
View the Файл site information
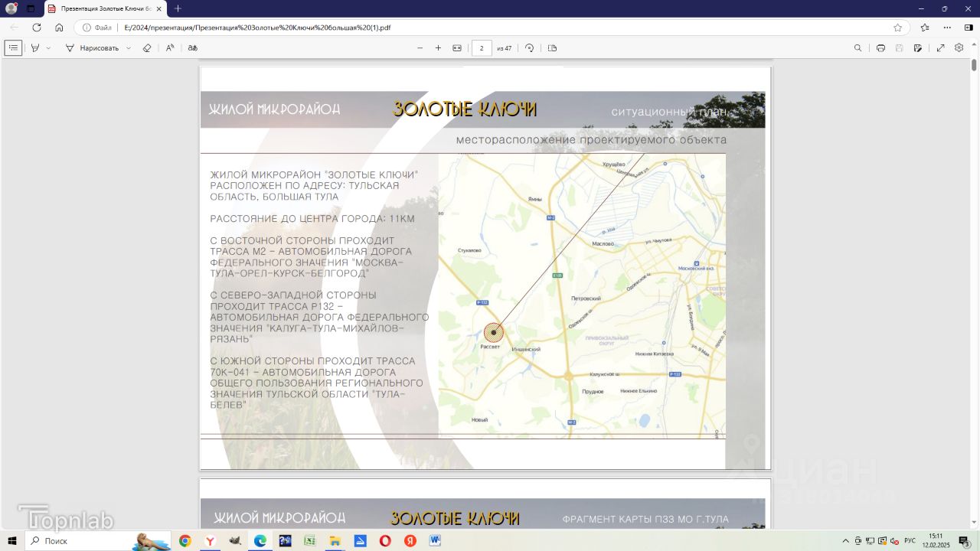point(97,28)
